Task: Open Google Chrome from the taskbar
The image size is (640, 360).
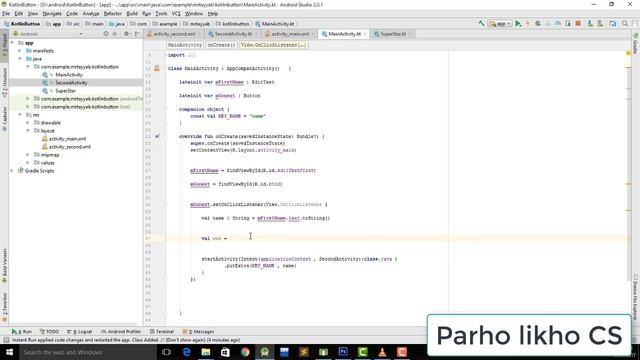Action: [245, 352]
